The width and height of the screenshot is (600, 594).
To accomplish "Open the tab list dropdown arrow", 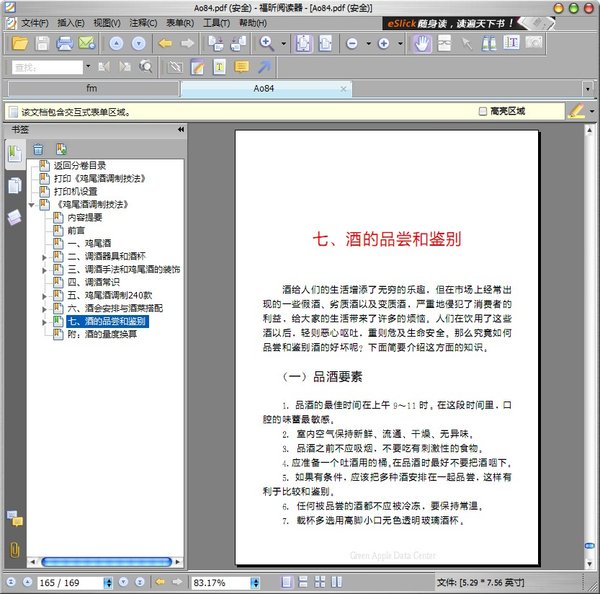I will point(588,89).
